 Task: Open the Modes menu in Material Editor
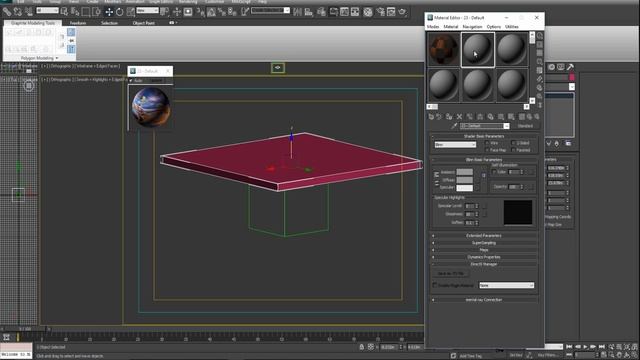[433, 27]
